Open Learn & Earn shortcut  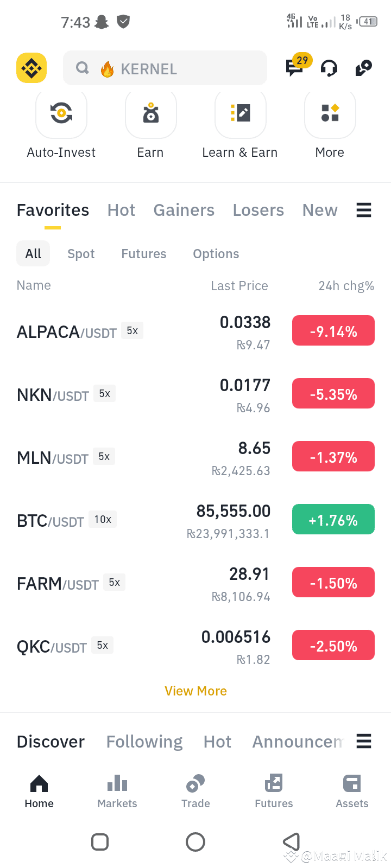(240, 113)
